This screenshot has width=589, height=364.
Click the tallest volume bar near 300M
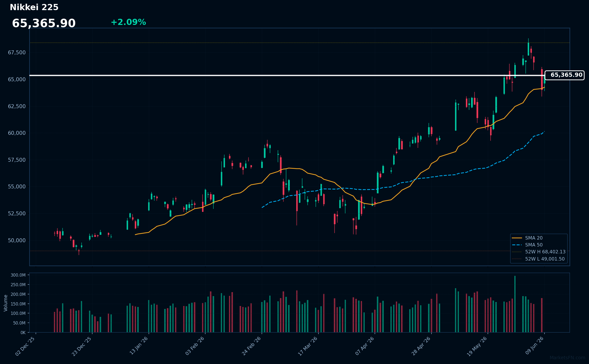tap(515, 304)
